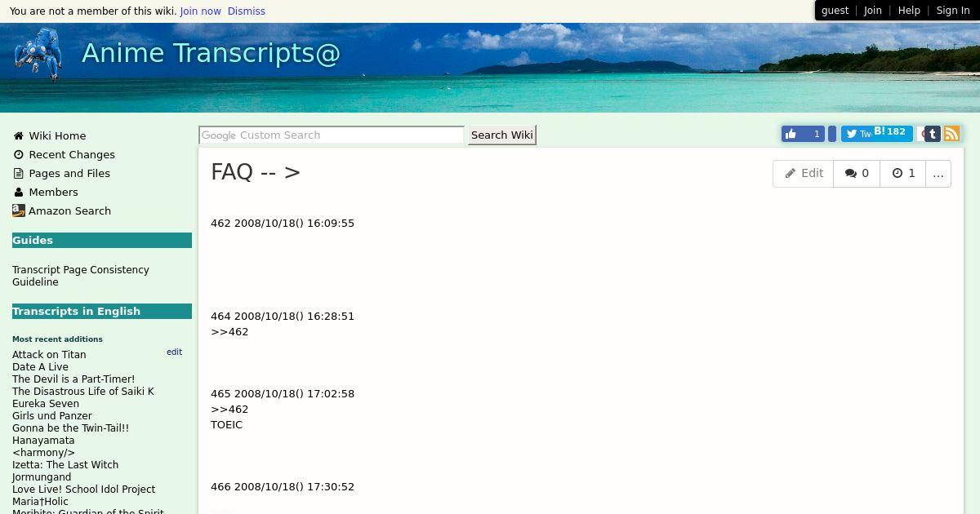This screenshot has height=514, width=980.
Task: Open The Disastrous Life of Saiki K
Action: point(83,392)
